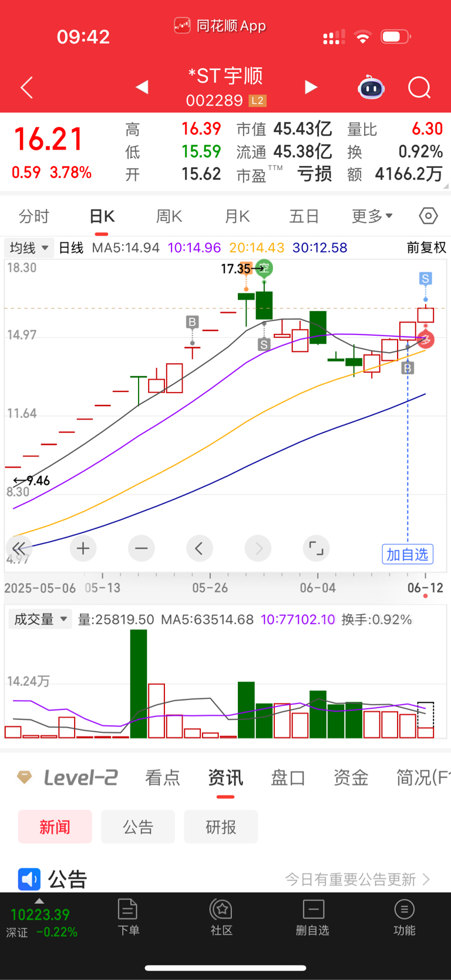451x980 pixels.
Task: Tap the 深证 index ticker 10223.39
Action: click(x=40, y=922)
